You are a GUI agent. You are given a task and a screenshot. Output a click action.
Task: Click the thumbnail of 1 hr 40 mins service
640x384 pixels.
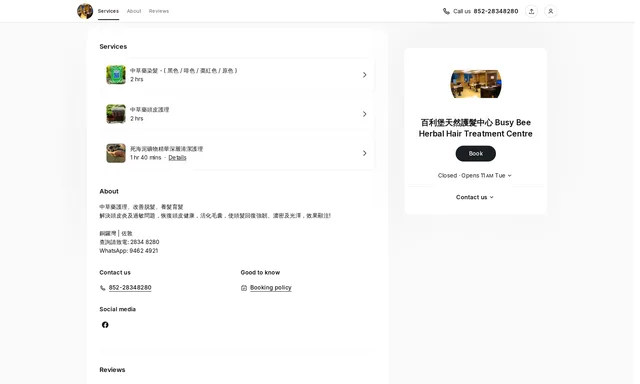click(x=116, y=153)
